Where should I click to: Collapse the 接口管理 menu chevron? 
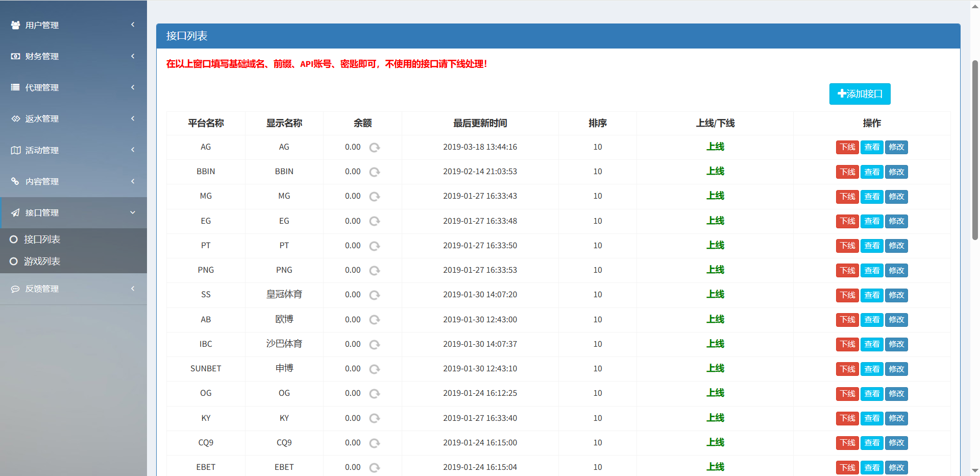click(133, 212)
